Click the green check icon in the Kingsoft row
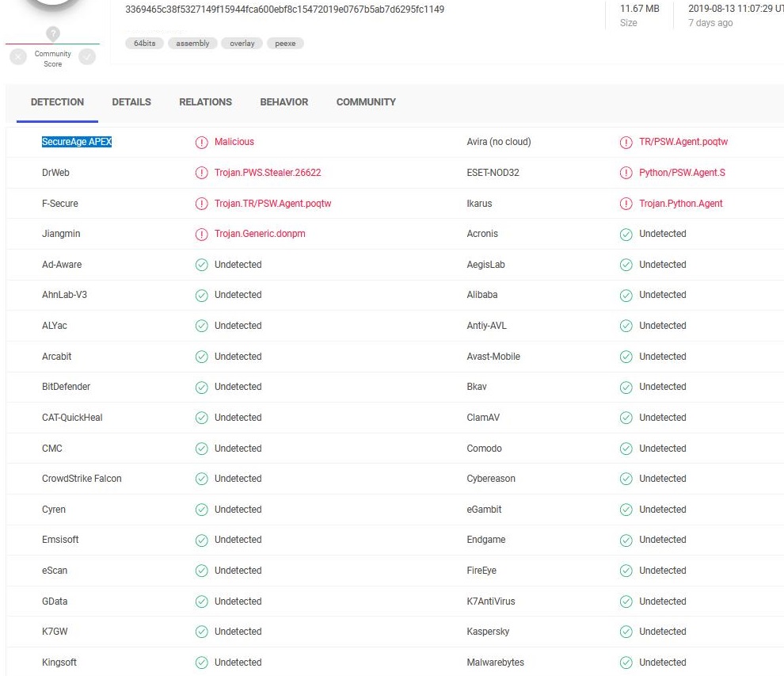 coord(201,663)
